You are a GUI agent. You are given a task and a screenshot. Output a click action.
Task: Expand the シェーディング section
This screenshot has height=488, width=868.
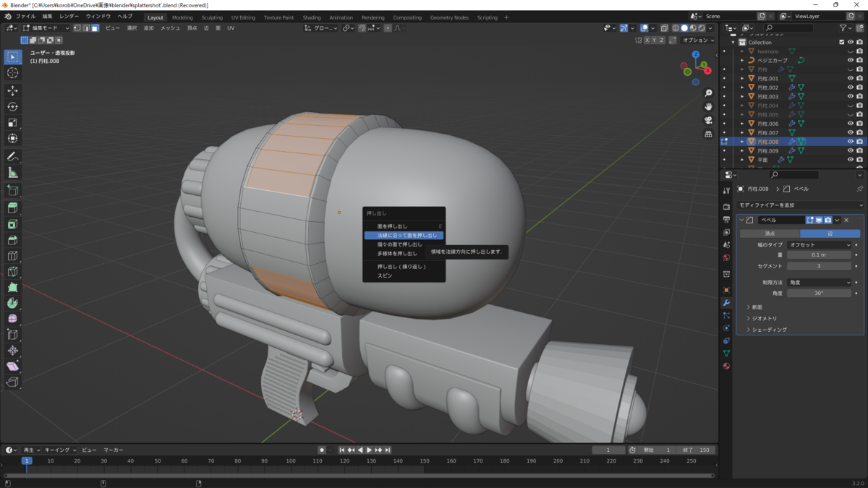(x=767, y=330)
